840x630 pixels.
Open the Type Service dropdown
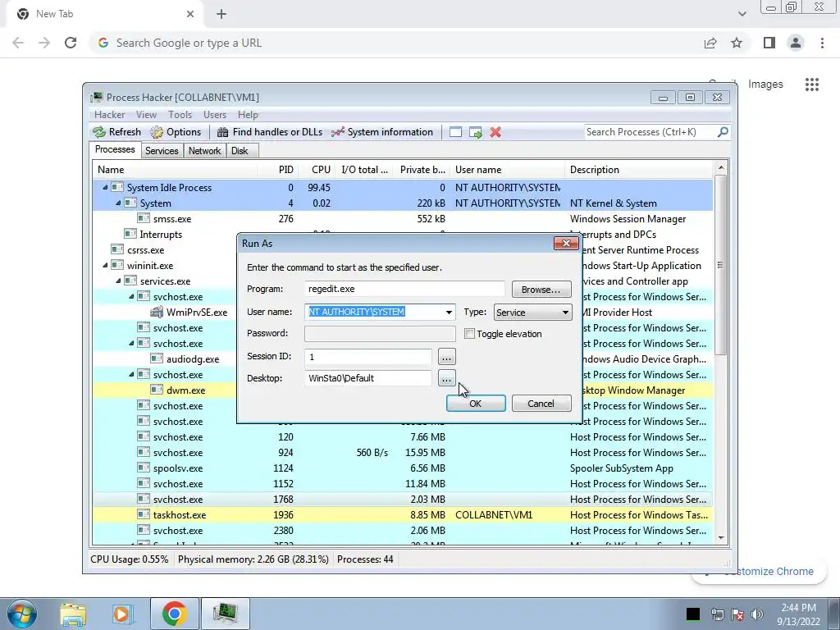click(x=532, y=313)
